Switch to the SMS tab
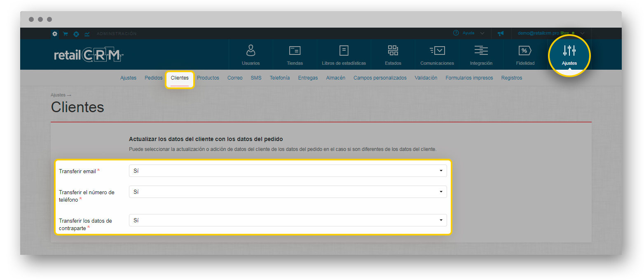 (x=256, y=78)
